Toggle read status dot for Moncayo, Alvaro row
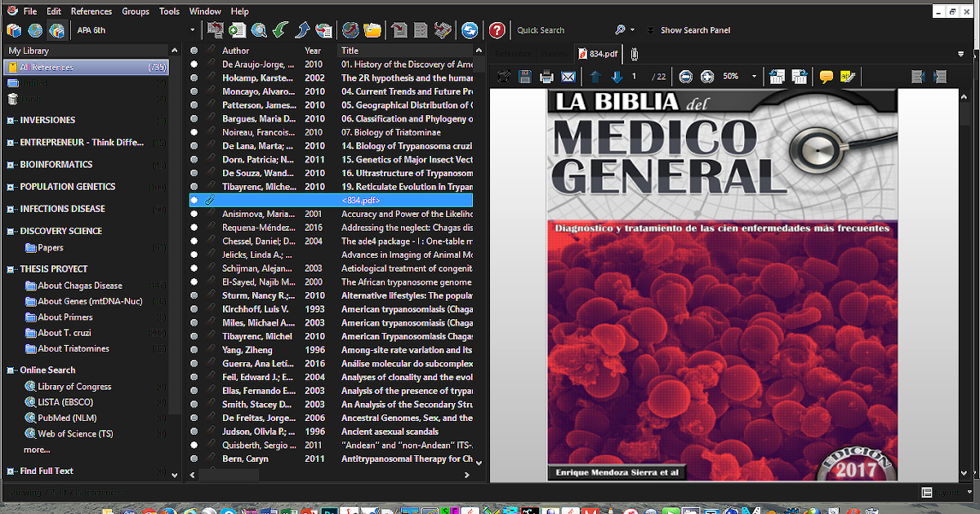This screenshot has width=980, height=514. (194, 91)
